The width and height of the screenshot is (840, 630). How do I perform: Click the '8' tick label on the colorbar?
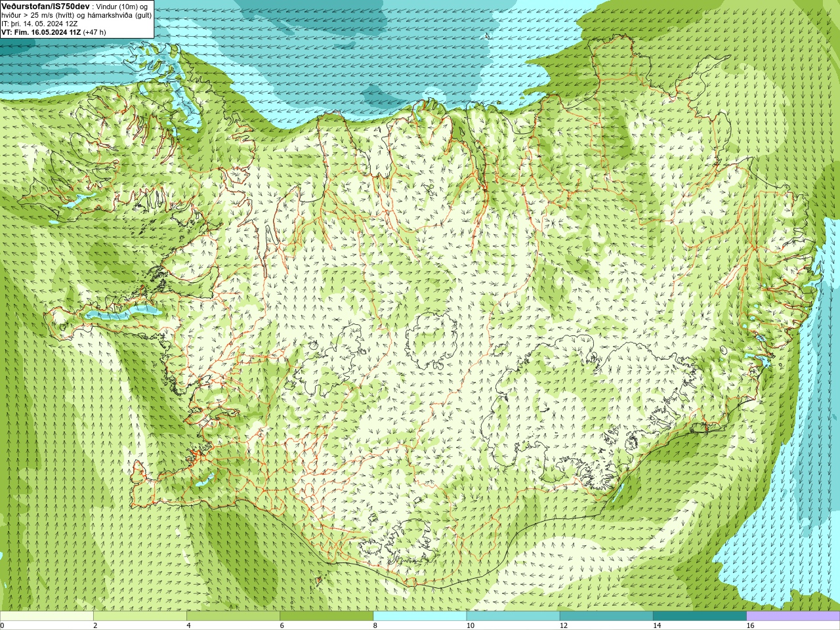click(x=375, y=625)
